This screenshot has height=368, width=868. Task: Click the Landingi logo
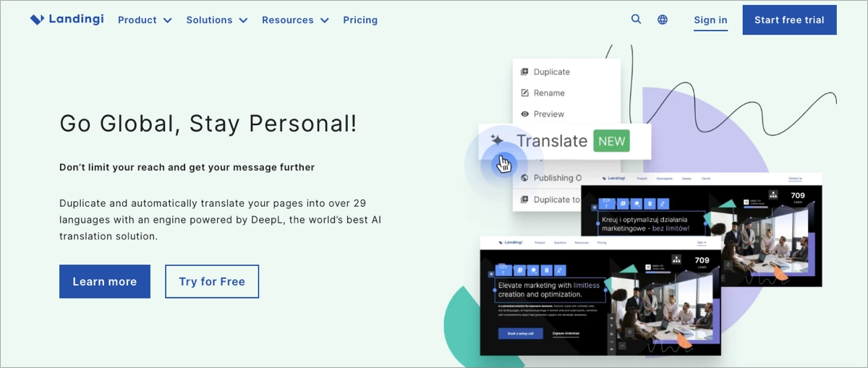coord(67,20)
